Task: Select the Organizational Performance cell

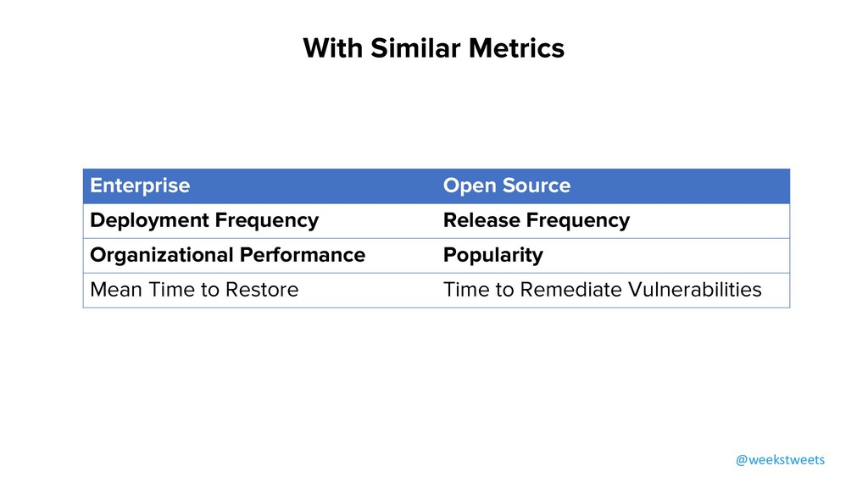Action: point(227,255)
